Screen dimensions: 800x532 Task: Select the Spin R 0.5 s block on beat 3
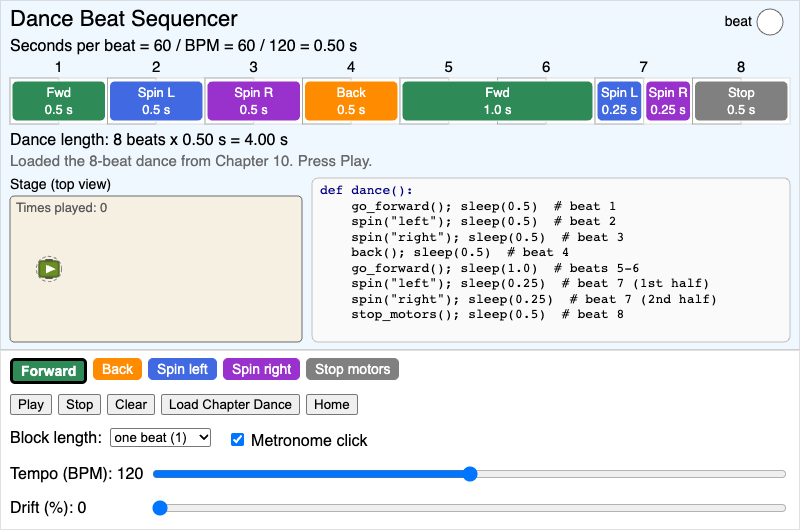(254, 101)
